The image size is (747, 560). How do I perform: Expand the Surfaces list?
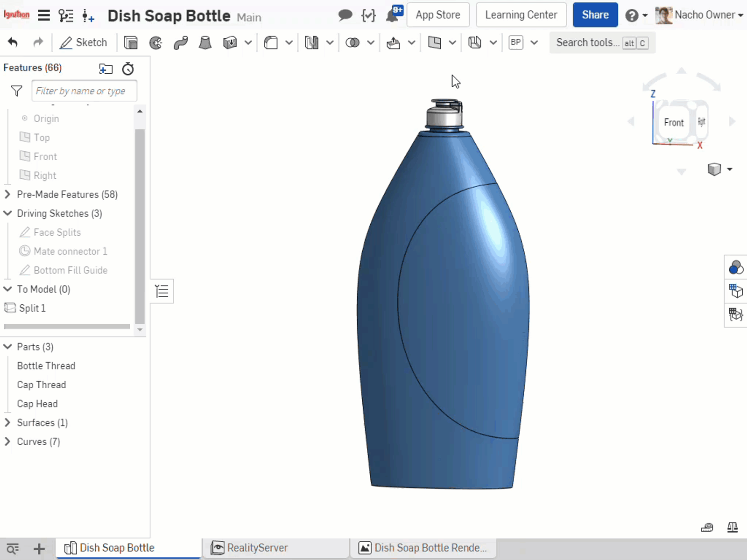7,423
